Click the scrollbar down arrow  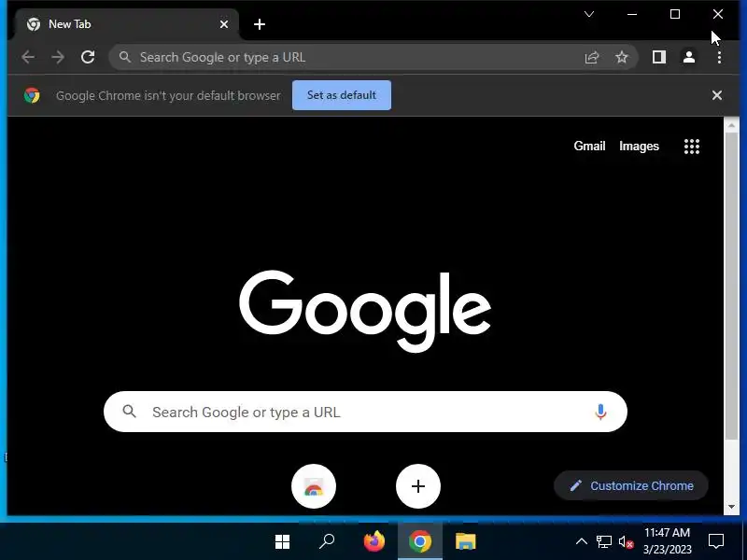point(731,507)
